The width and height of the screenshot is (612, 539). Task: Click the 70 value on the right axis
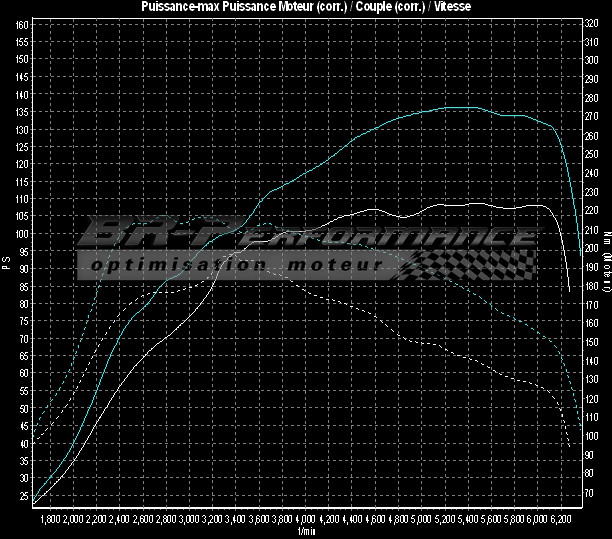click(x=590, y=494)
